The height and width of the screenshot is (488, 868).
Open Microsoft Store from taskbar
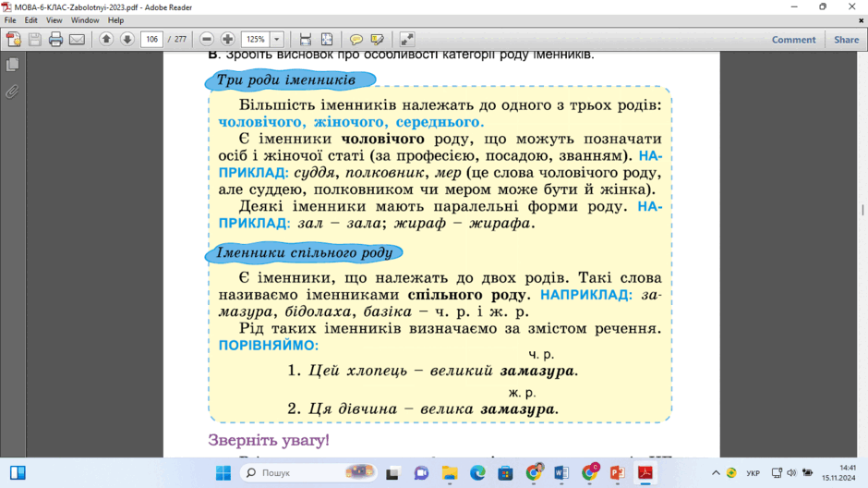tap(505, 473)
